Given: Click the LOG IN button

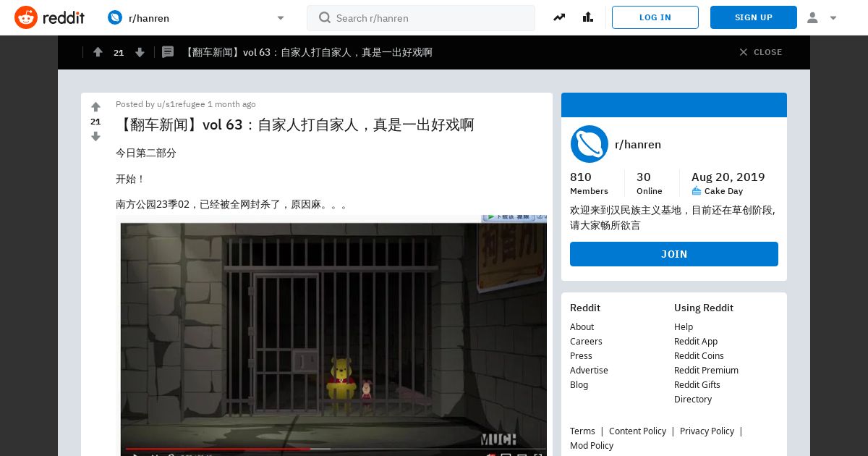Looking at the screenshot, I should [655, 17].
